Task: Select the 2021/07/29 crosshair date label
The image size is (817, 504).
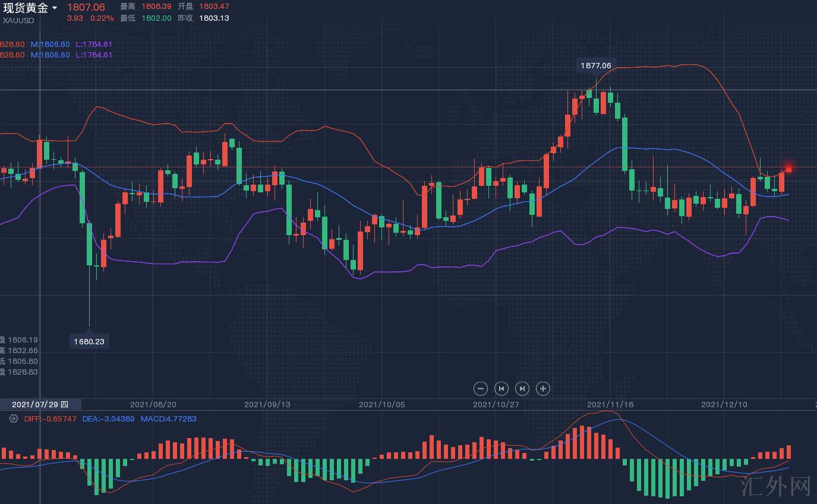Action: (40, 404)
